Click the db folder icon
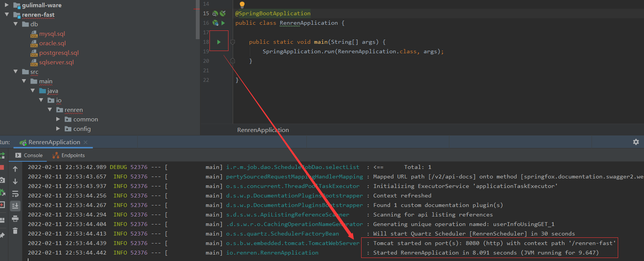The width and height of the screenshot is (644, 261). (25, 24)
